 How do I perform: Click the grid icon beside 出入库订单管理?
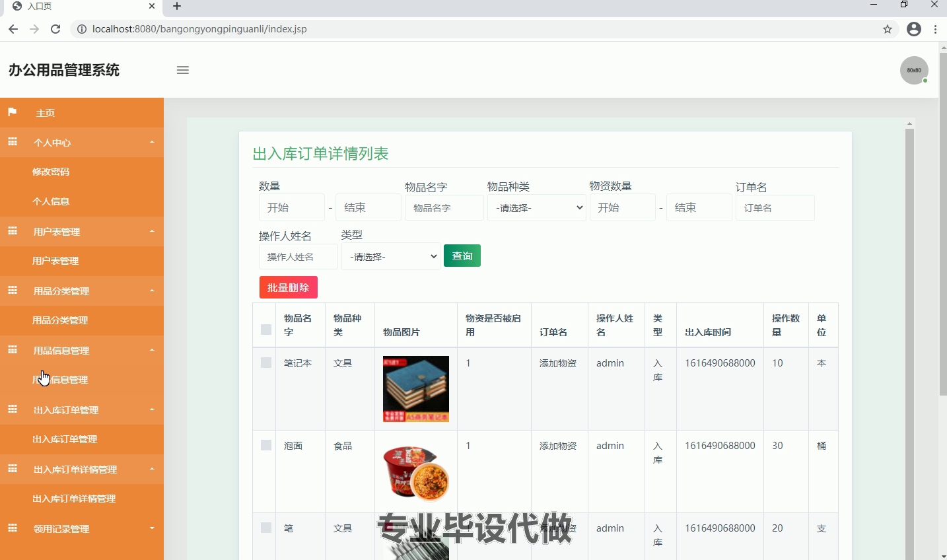[x=12, y=409]
